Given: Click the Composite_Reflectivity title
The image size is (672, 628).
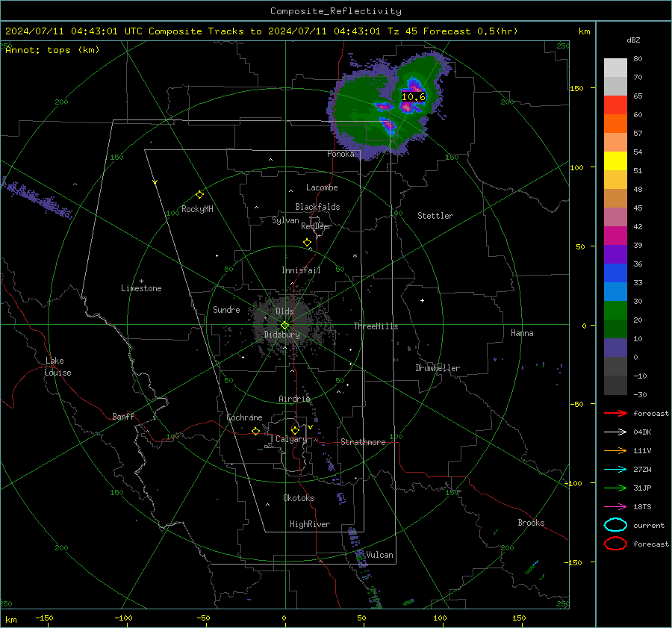Looking at the screenshot, I should (336, 11).
